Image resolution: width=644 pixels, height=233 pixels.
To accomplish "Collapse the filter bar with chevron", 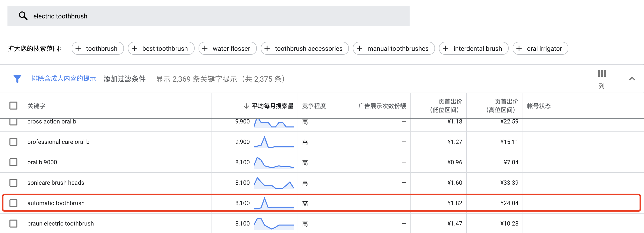I will tap(632, 79).
